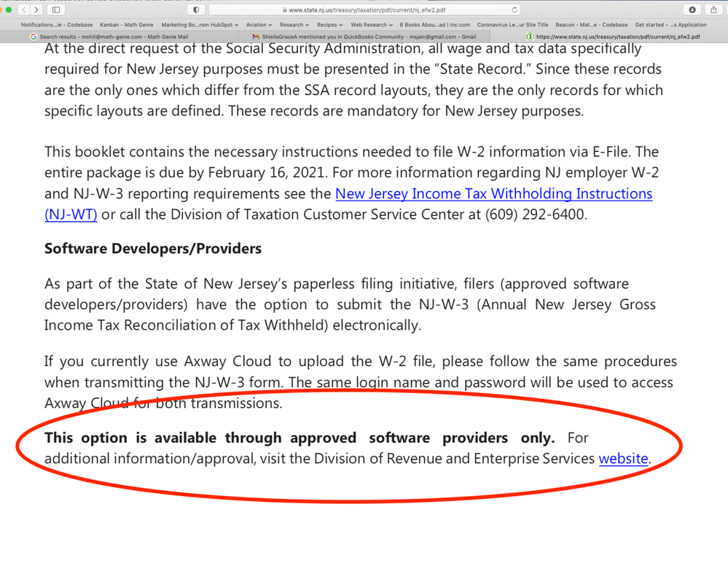The image size is (728, 582).
Task: Click the Gmail favicon on the QuickBooks tab
Action: 256,36
